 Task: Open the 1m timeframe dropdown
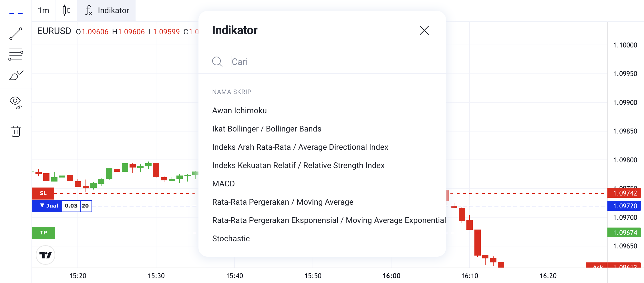pos(43,10)
